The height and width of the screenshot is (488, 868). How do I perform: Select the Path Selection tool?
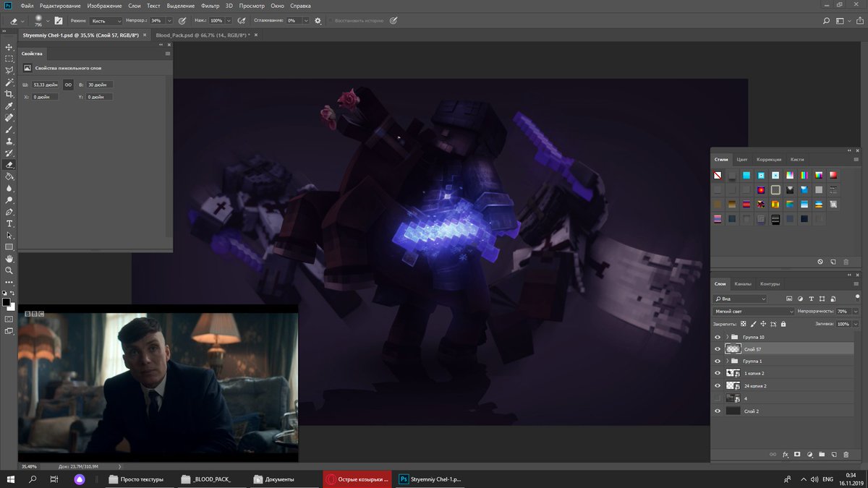(x=9, y=236)
